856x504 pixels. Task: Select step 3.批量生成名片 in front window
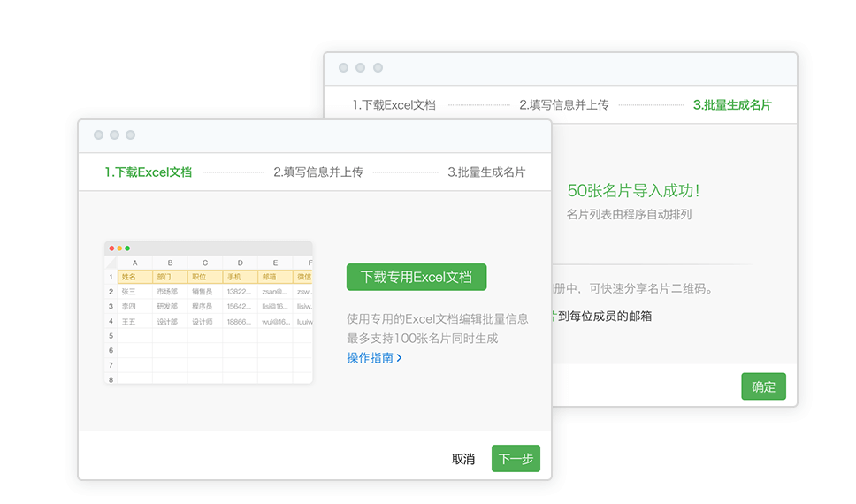[x=485, y=172]
